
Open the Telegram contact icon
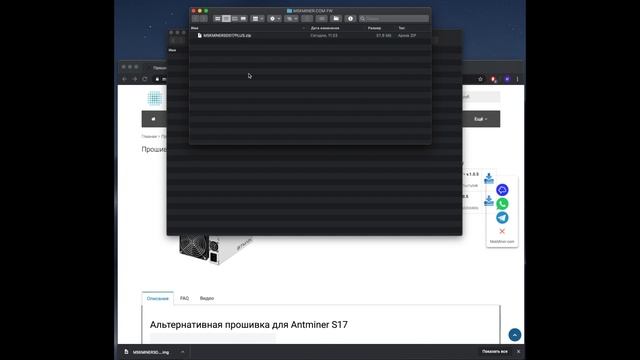pos(502,218)
